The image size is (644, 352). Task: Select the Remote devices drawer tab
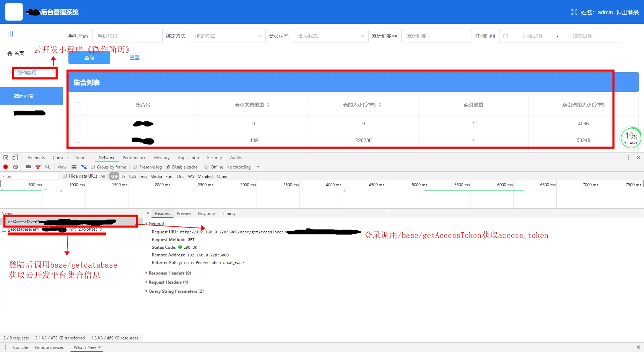click(x=49, y=347)
